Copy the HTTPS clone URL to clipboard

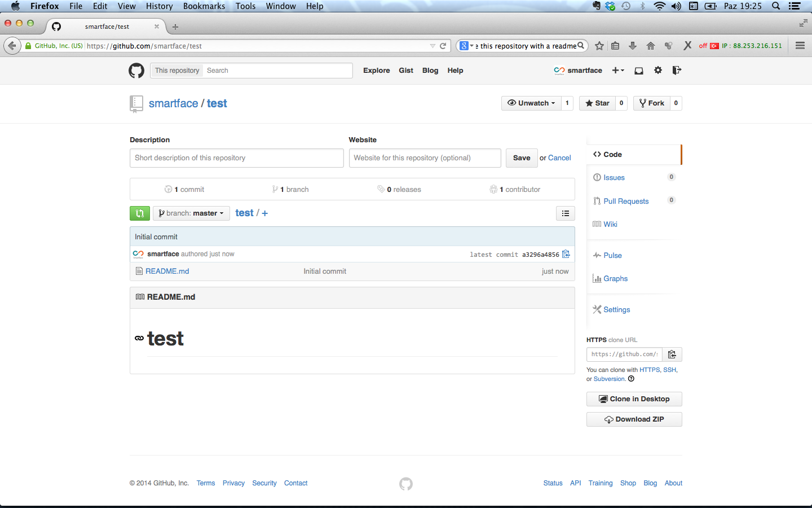(672, 354)
